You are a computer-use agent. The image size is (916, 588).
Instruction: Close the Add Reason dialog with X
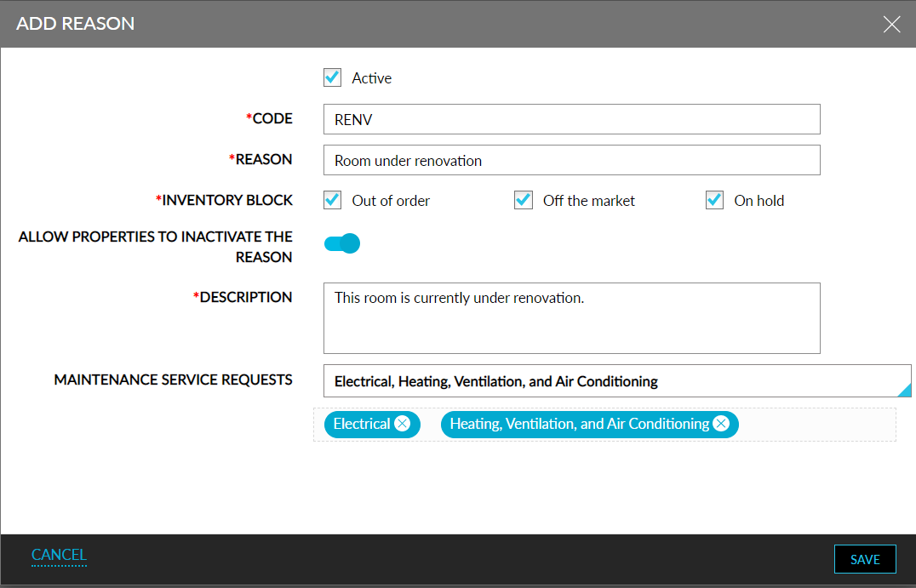pyautogui.click(x=891, y=24)
